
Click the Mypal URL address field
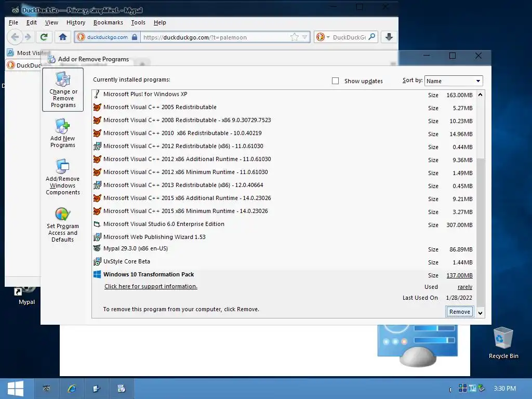pos(216,37)
